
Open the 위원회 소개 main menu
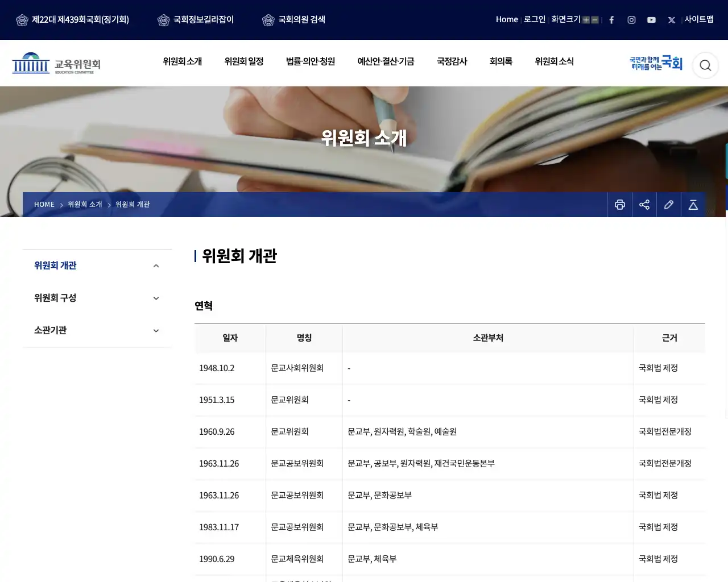point(183,61)
